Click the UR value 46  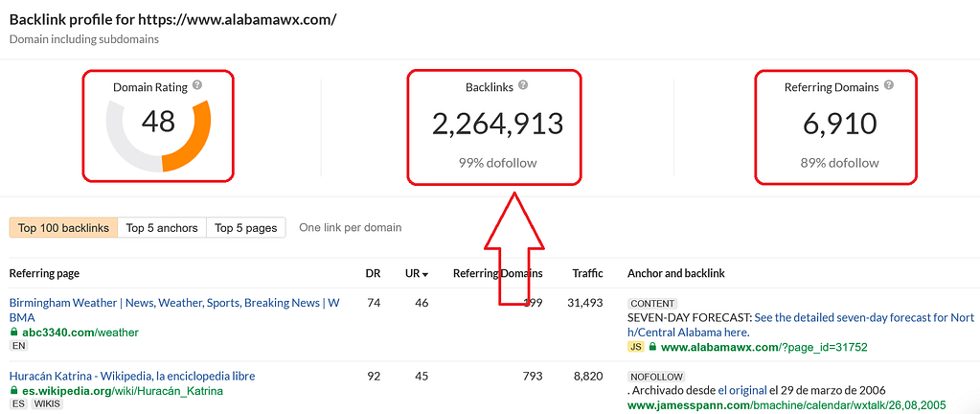pos(422,303)
